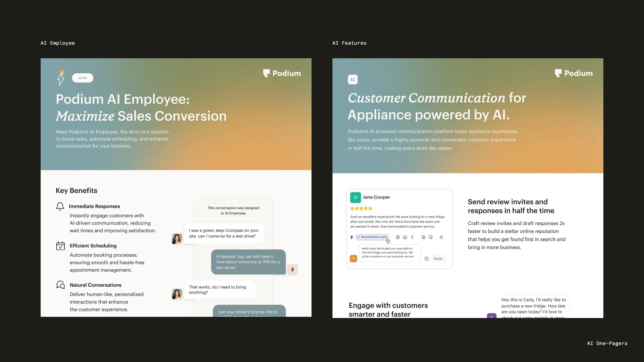Image resolution: width=644 pixels, height=362 pixels.
Task: Click the "Such an excellent experience!" review text
Action: click(x=397, y=222)
